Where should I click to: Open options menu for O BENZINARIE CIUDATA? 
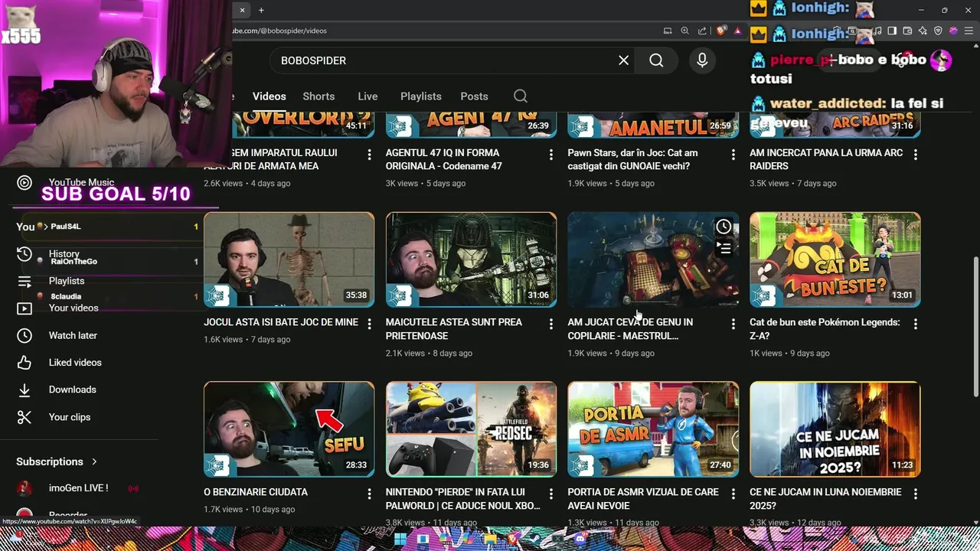[x=369, y=494]
